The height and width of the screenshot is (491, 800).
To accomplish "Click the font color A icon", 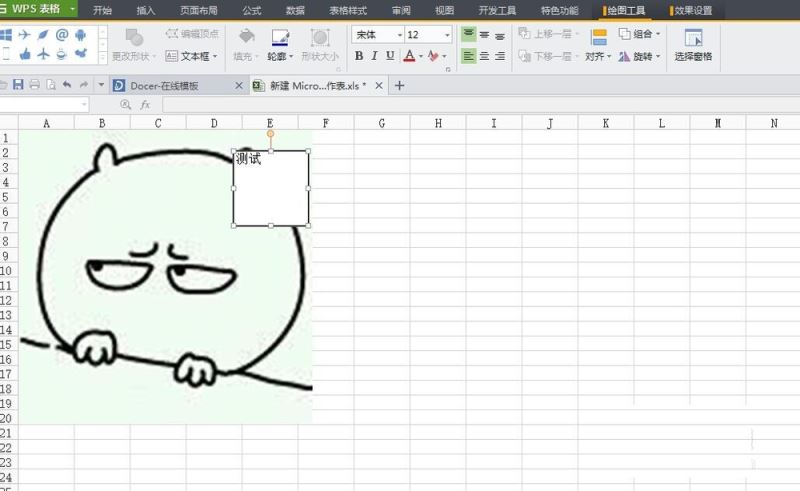I will tap(409, 56).
